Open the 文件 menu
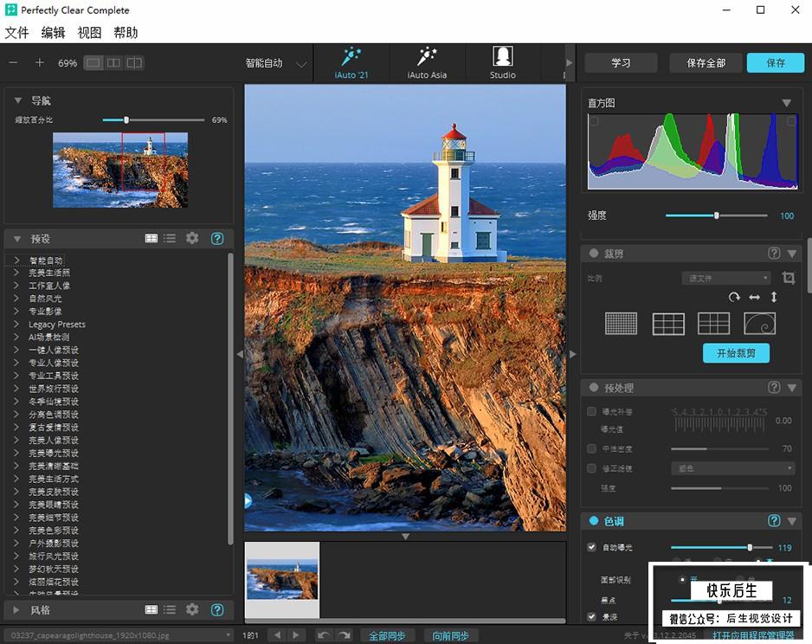This screenshot has height=644, width=812. click(x=16, y=33)
